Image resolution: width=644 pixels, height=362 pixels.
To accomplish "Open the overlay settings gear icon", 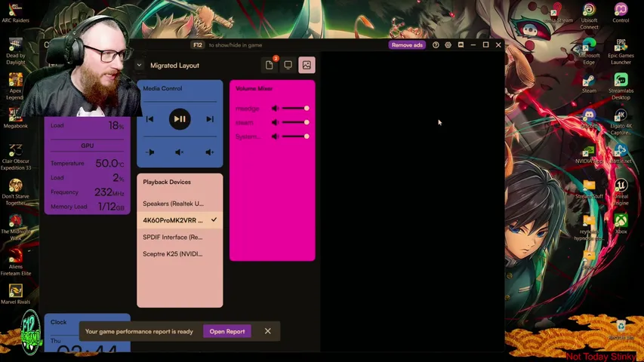I will [448, 44].
